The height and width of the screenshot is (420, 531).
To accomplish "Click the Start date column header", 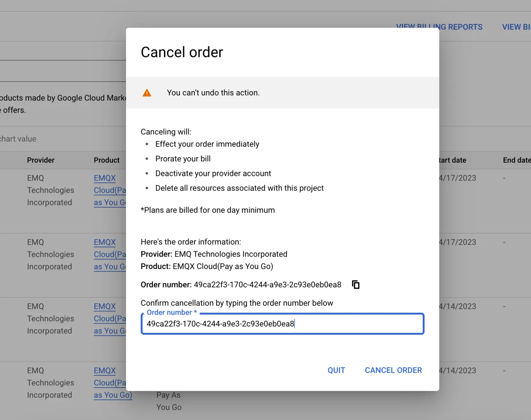I will pyautogui.click(x=453, y=160).
